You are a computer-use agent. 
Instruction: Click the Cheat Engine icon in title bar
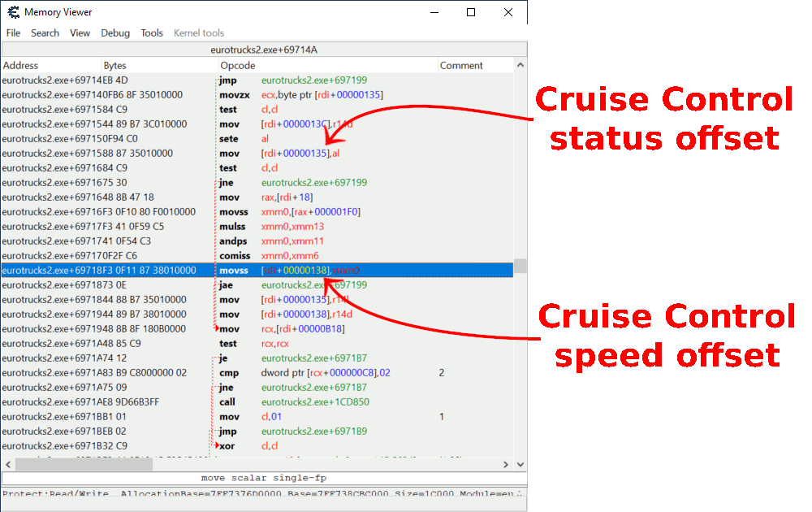[x=13, y=12]
